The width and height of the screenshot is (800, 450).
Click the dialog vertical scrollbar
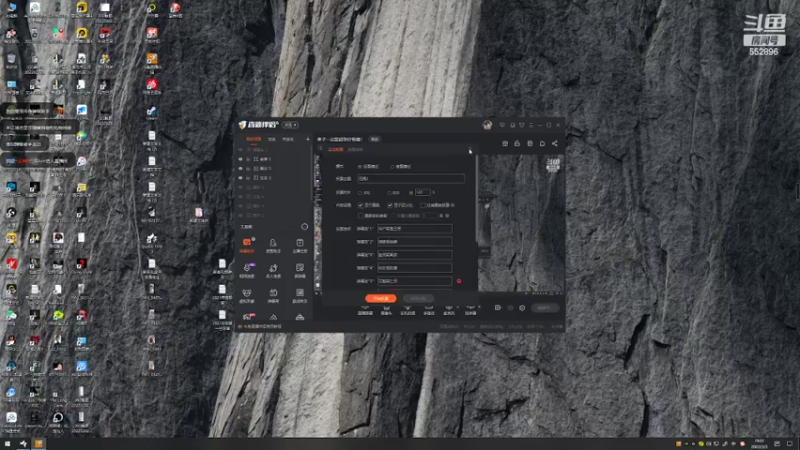pyautogui.click(x=477, y=199)
